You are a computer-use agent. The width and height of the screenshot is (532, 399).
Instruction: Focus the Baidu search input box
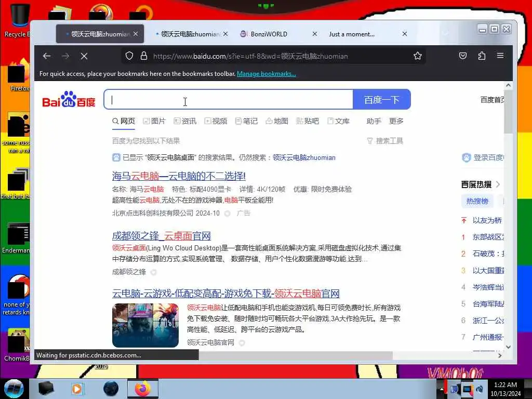click(x=229, y=99)
